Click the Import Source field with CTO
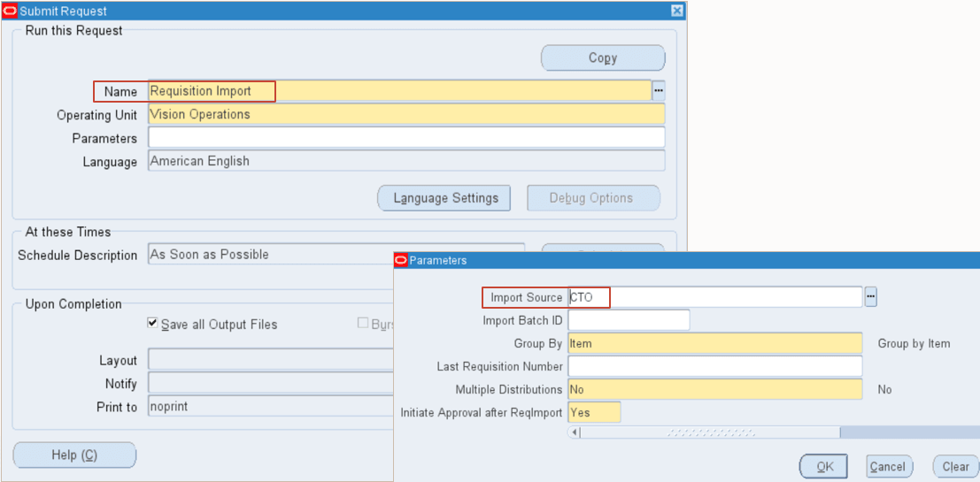The height and width of the screenshot is (482, 980). coord(715,297)
